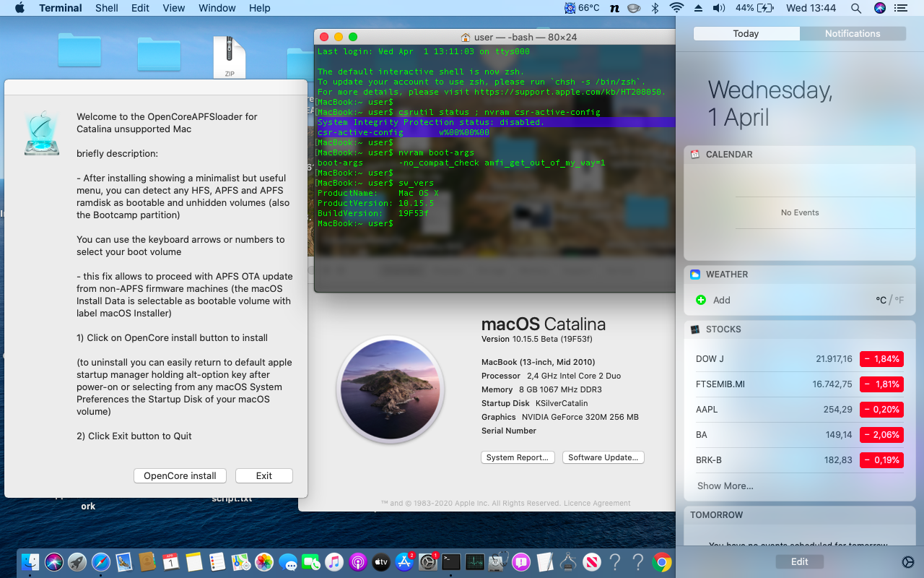Open Maps icon in the Dock
The width and height of the screenshot is (924, 578).
pos(240,562)
